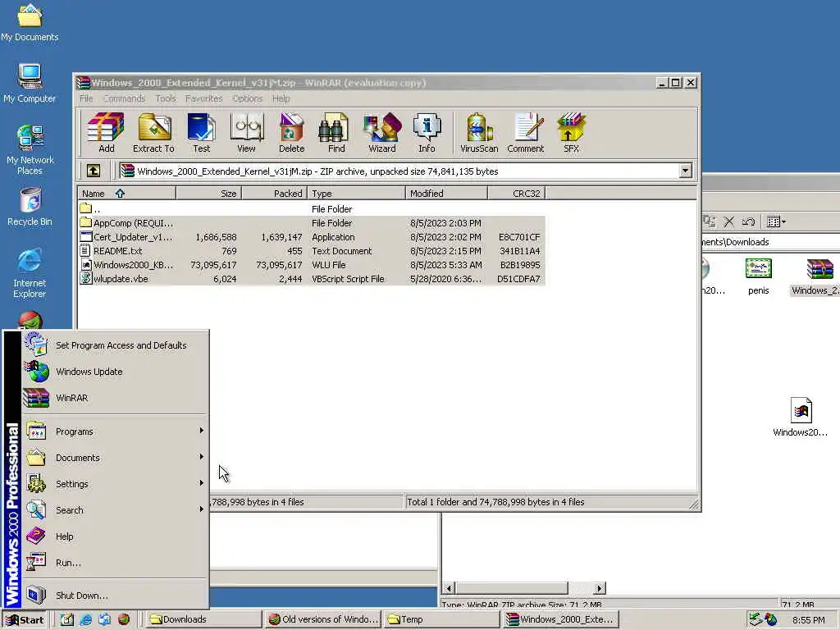Open the Run... dialog entry

coord(115,563)
